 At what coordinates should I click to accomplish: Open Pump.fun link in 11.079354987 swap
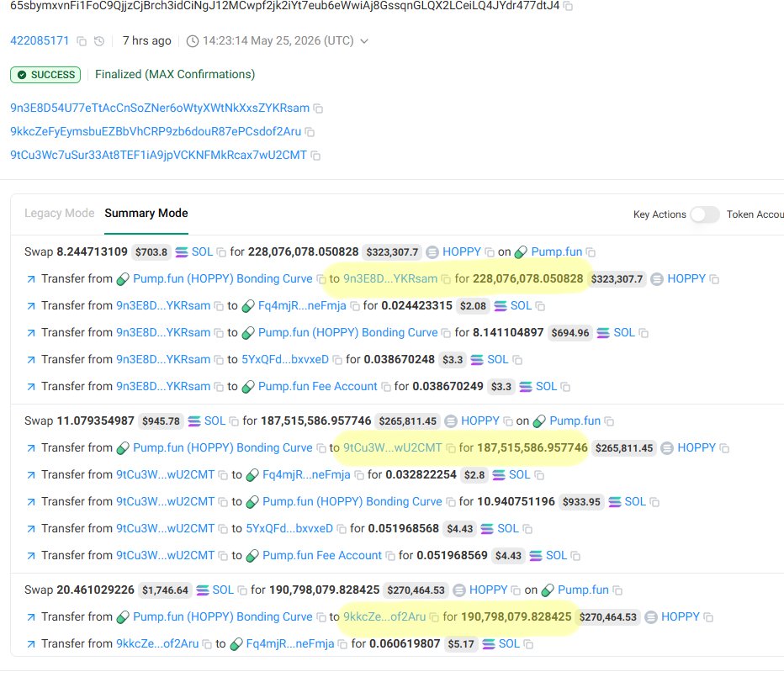point(575,421)
